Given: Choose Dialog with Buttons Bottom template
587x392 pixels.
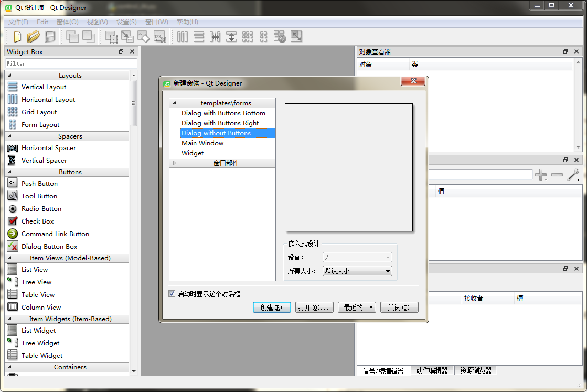Looking at the screenshot, I should click(223, 113).
